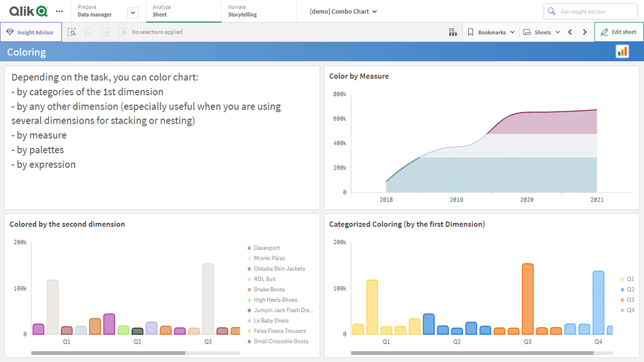Click the Q3 orange legend swatch
Screen dimensions: 644x362
(622, 300)
